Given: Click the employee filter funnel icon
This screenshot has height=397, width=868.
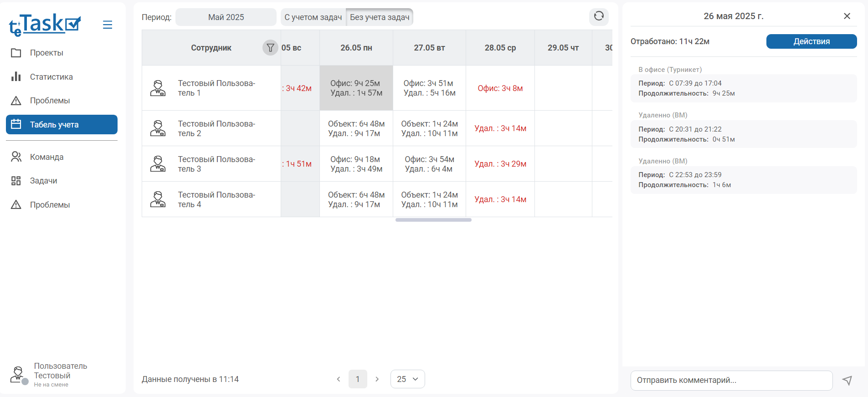Looking at the screenshot, I should [x=270, y=47].
